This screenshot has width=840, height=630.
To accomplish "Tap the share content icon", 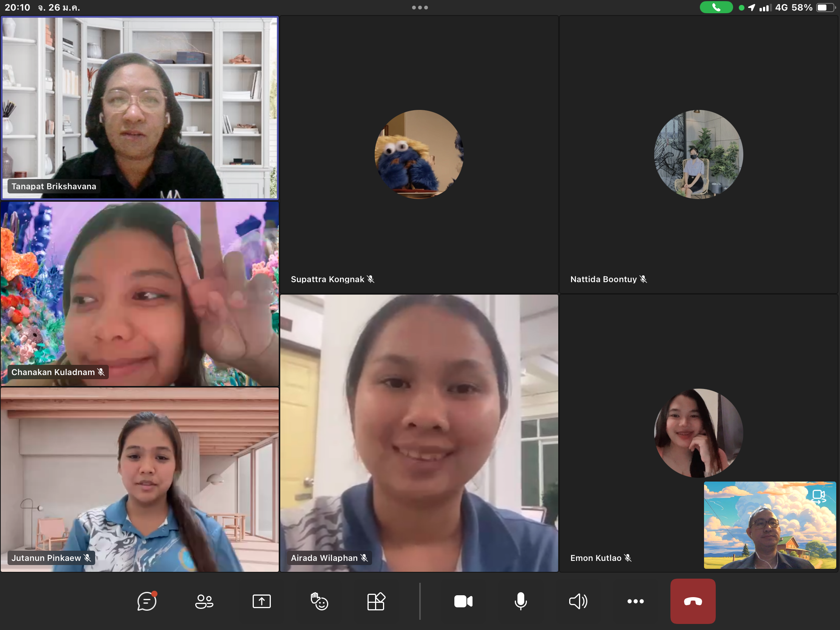I will (262, 601).
